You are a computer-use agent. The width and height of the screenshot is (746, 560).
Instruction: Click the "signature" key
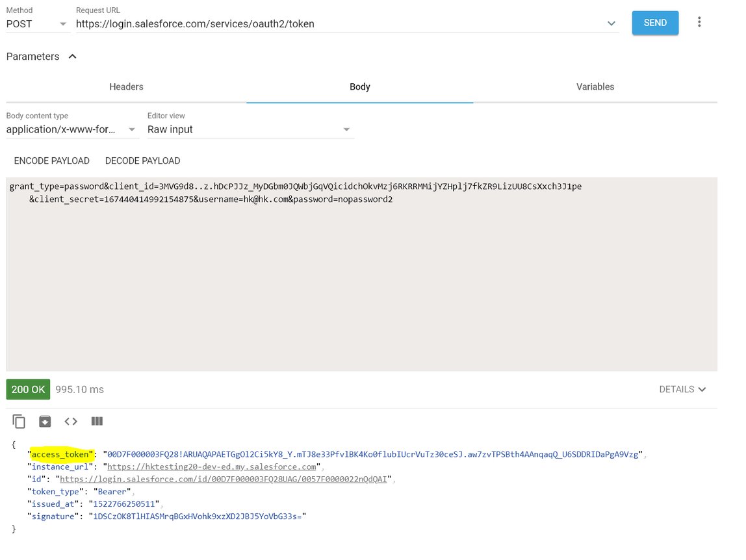click(x=53, y=516)
